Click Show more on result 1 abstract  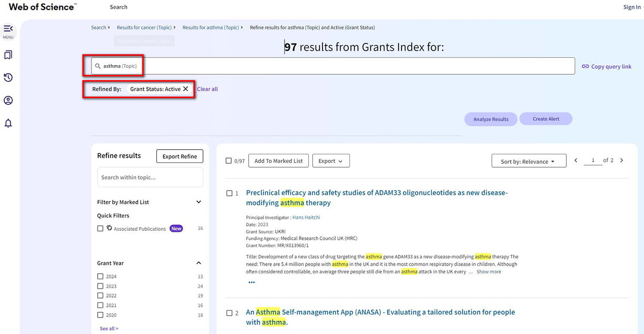click(489, 272)
